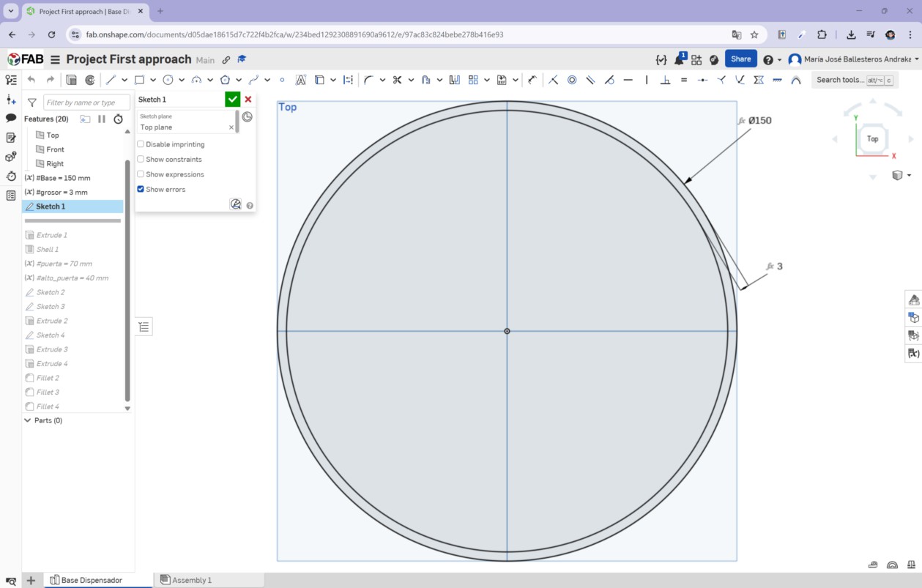Screen dimensions: 922x588
Task: Open the María José Ballesteros user menu
Action: (853, 59)
